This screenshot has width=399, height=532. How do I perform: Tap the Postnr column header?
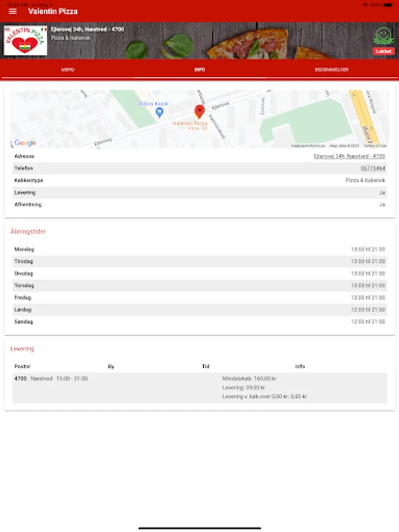[22, 366]
